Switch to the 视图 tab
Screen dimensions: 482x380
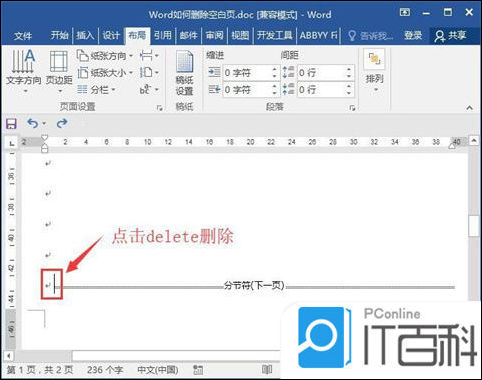[x=240, y=35]
